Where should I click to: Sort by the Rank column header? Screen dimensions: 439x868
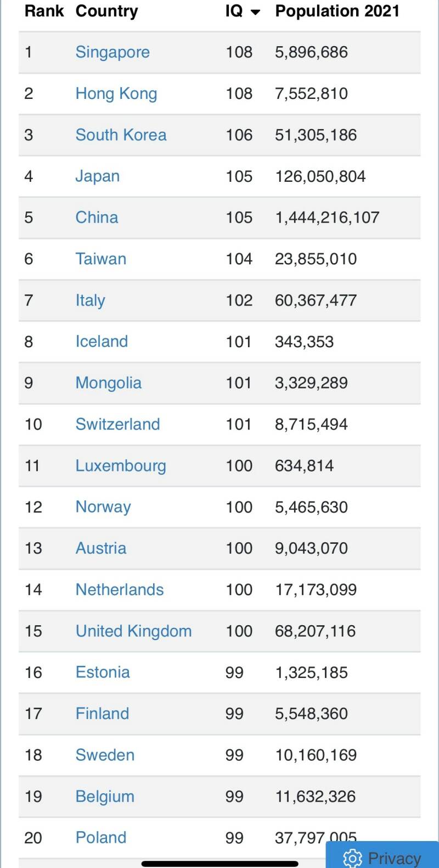[44, 11]
